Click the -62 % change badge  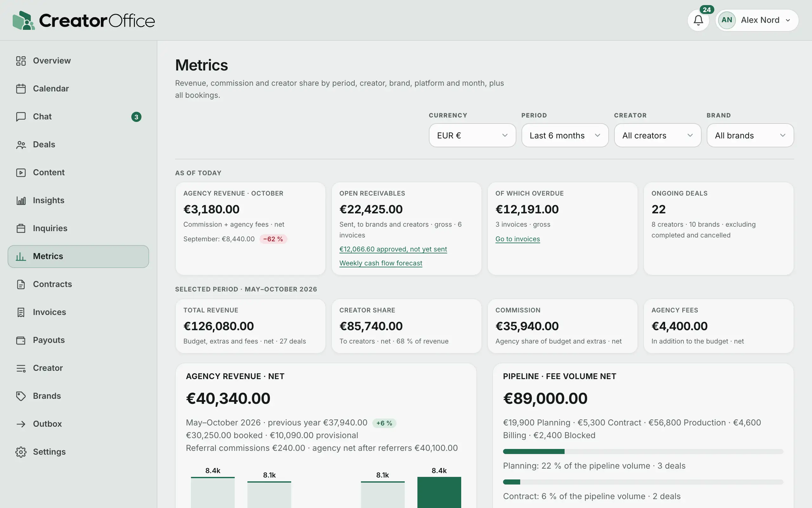[x=273, y=239]
